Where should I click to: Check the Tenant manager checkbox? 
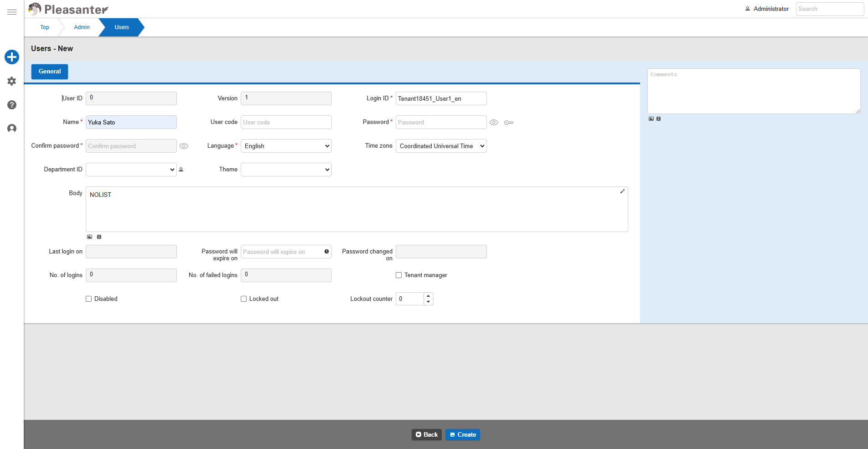tap(399, 275)
